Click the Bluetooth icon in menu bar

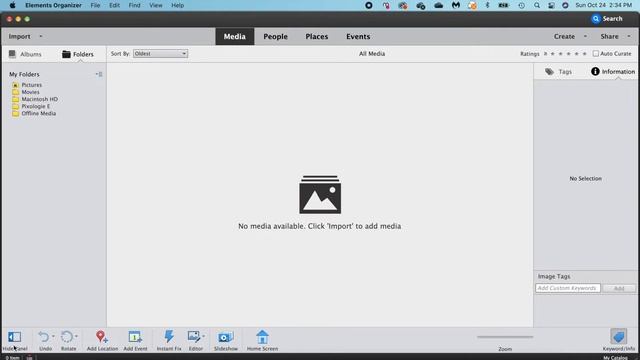487,5
